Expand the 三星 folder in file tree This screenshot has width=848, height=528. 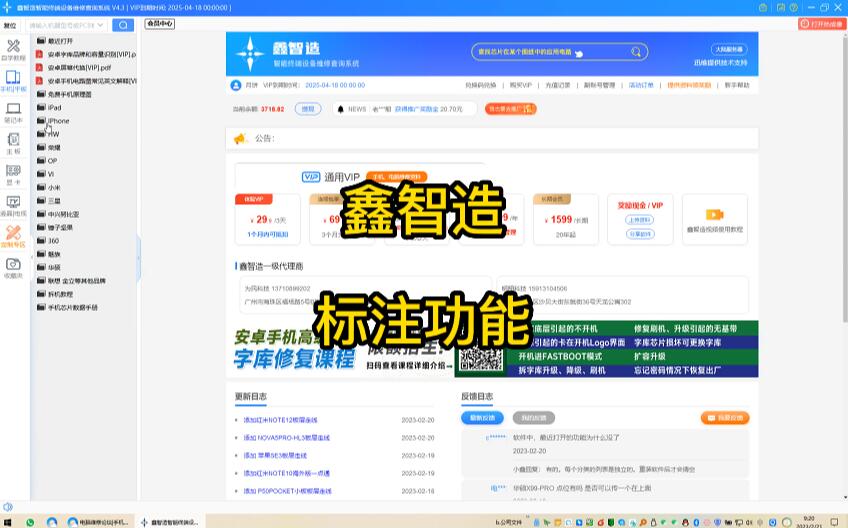coord(54,201)
